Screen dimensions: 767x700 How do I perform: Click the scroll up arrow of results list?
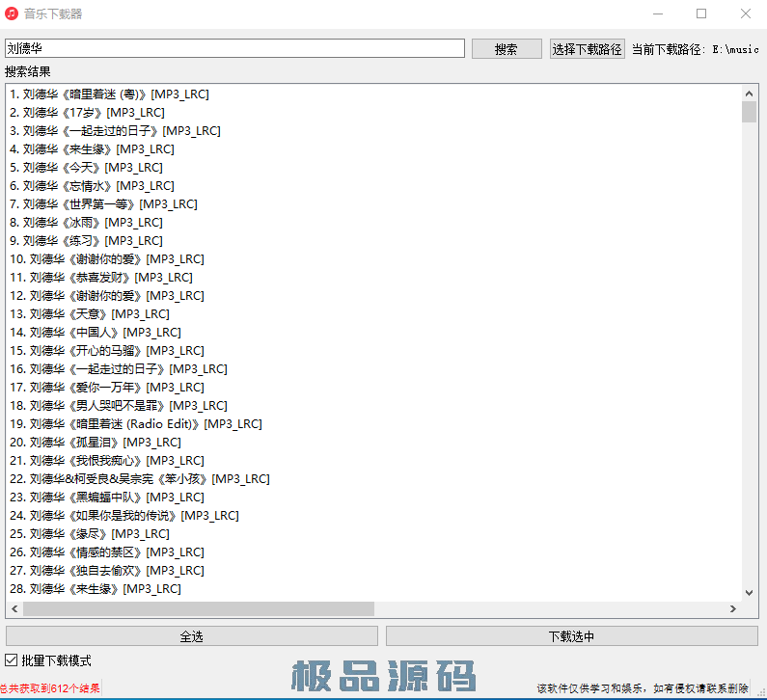click(749, 94)
